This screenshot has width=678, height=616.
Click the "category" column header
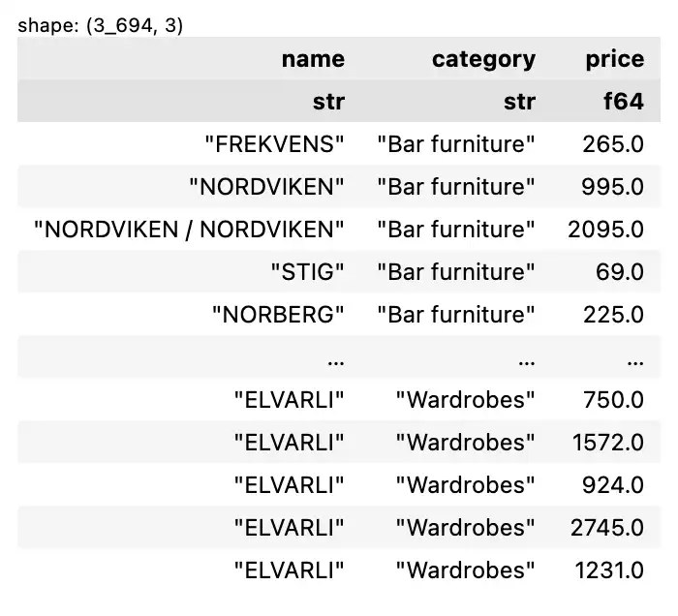pos(483,59)
